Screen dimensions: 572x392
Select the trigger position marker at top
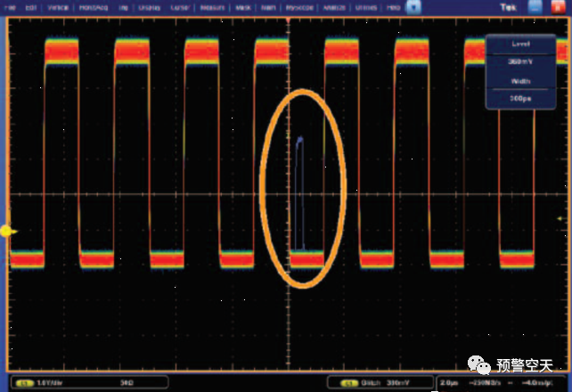coord(288,20)
